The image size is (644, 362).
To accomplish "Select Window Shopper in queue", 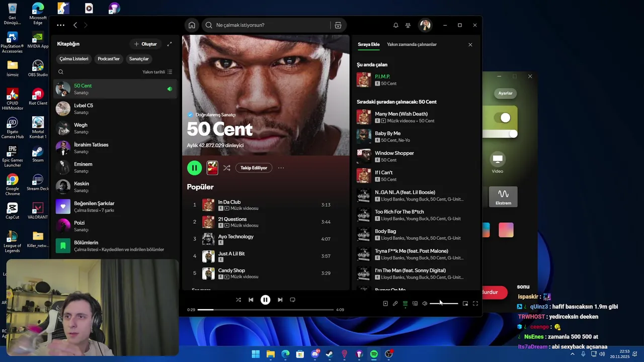I will [x=416, y=156].
